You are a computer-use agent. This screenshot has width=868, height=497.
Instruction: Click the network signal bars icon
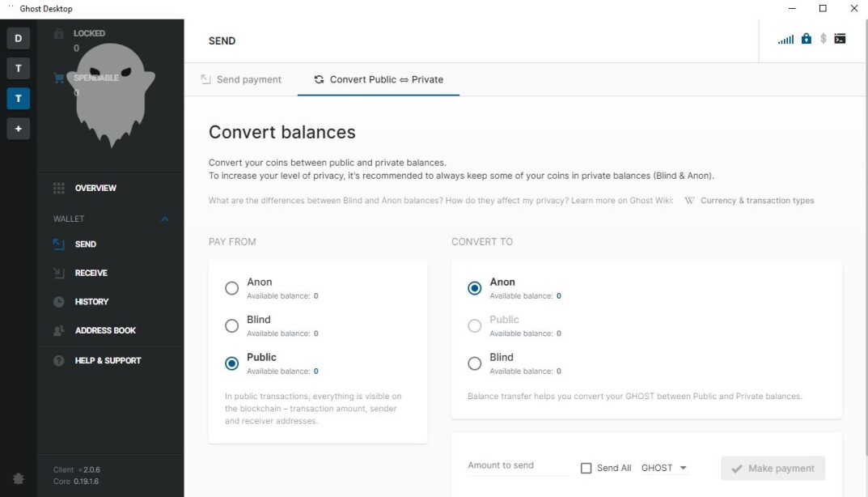point(785,40)
